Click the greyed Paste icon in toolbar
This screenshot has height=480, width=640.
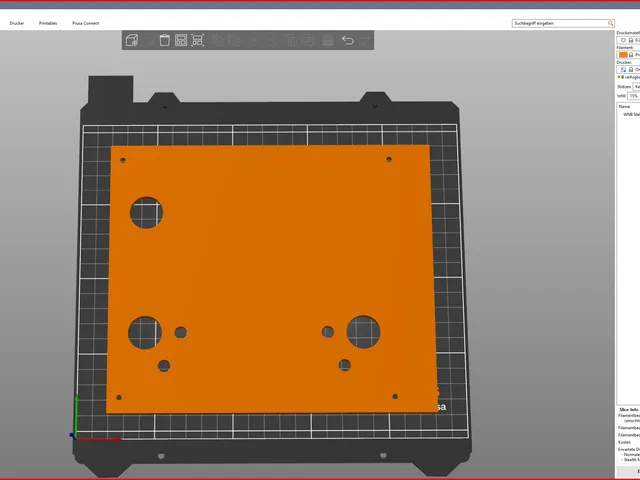click(235, 40)
